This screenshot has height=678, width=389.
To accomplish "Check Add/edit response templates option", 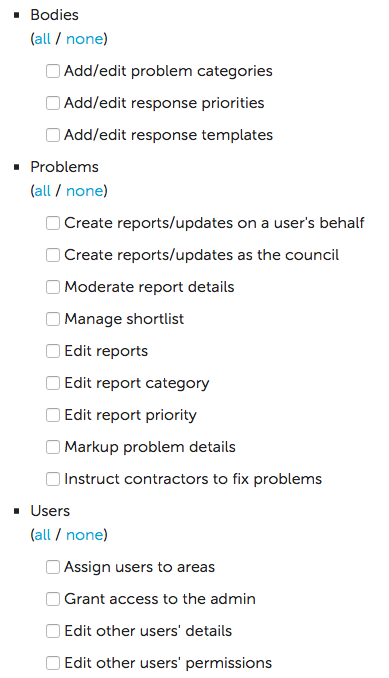I will coord(53,135).
